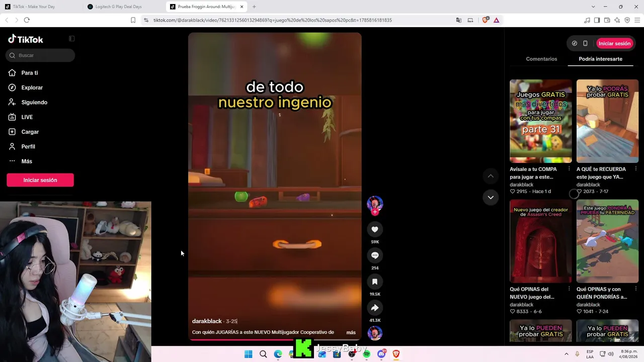Open the Get TikTok coins icon in header
Viewport: 644px width, 362px height.
[575, 43]
